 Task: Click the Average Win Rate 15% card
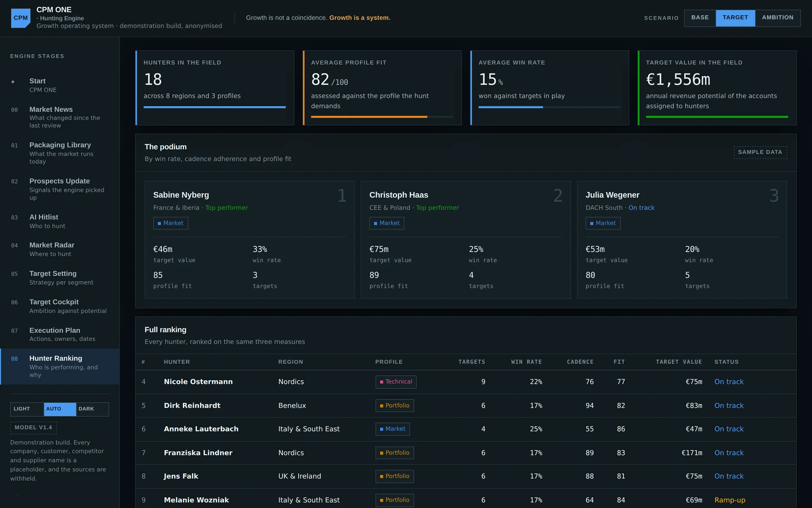[550, 88]
